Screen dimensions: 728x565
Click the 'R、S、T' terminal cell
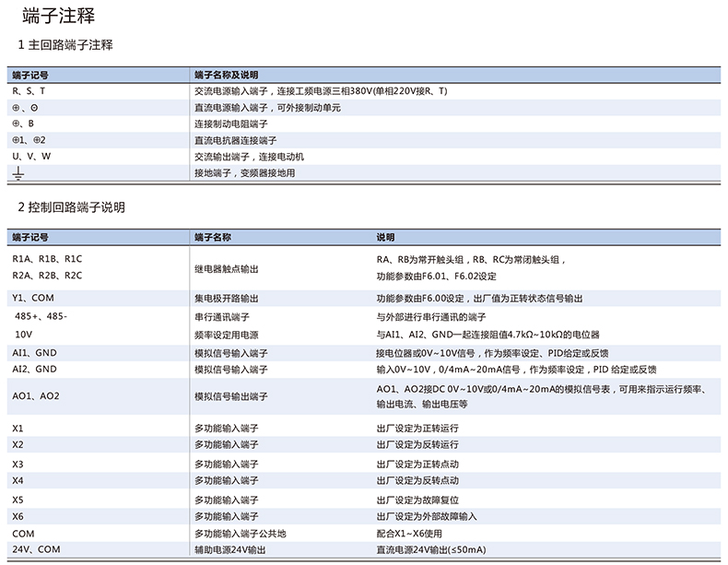coord(29,91)
